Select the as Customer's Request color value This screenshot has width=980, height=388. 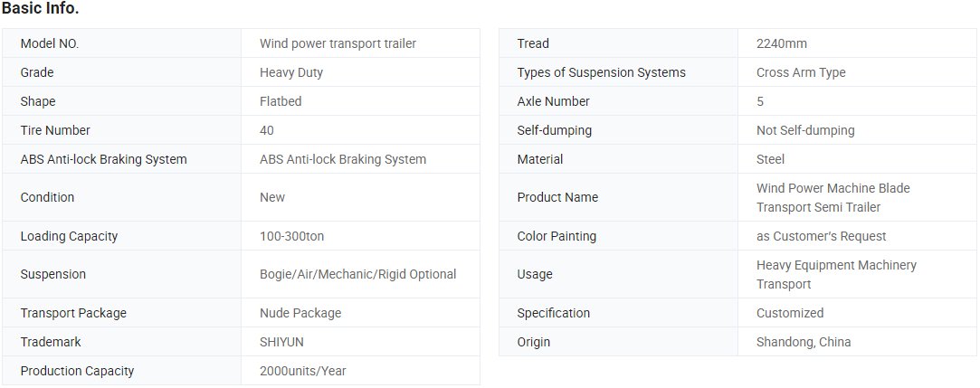[822, 236]
